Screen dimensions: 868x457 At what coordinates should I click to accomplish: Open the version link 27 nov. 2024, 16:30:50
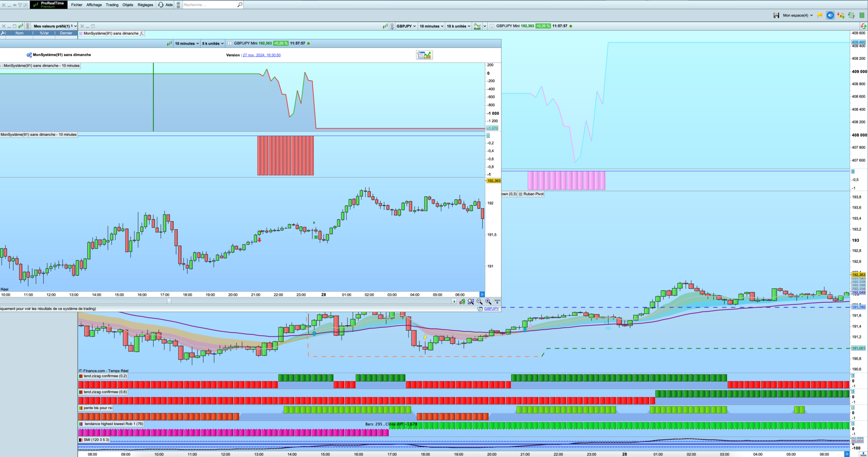pos(262,55)
